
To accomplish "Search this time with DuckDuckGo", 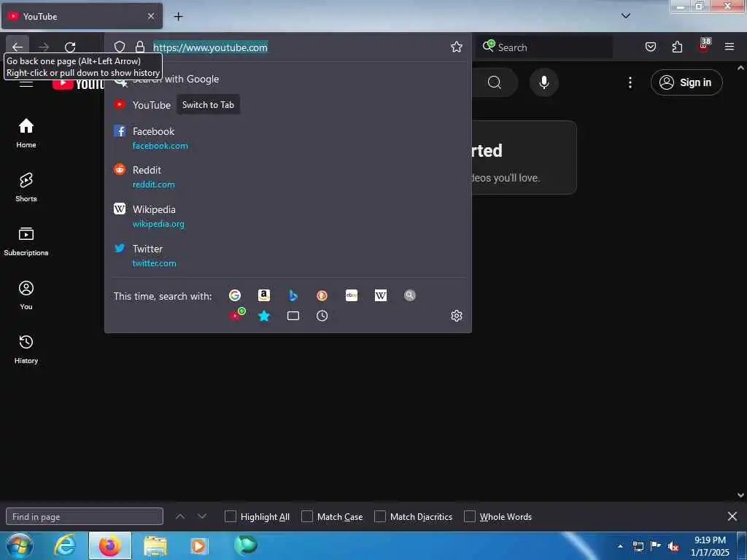I will (x=322, y=295).
